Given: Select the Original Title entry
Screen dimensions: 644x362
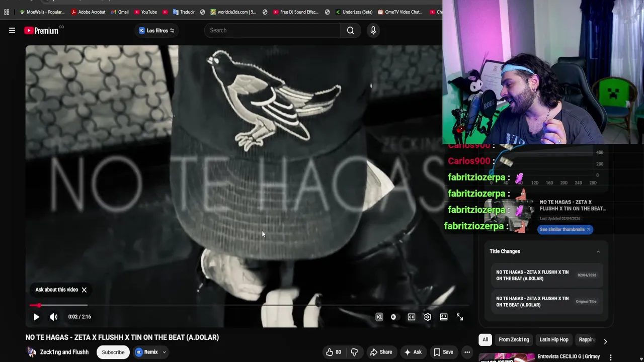Looking at the screenshot, I should tap(546, 302).
